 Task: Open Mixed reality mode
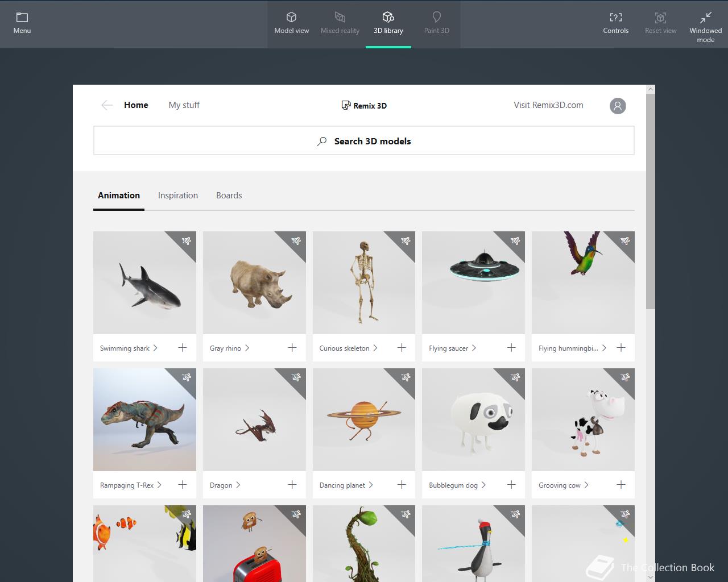click(340, 24)
